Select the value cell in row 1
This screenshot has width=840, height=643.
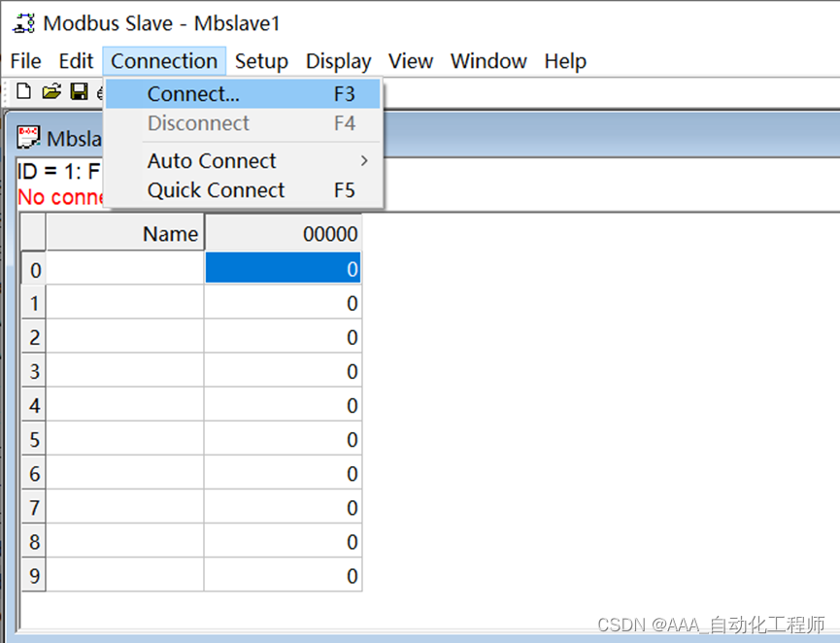283,302
